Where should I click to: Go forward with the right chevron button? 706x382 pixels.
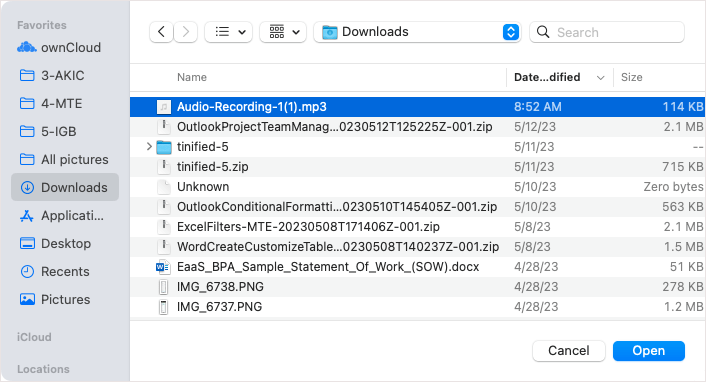[186, 32]
